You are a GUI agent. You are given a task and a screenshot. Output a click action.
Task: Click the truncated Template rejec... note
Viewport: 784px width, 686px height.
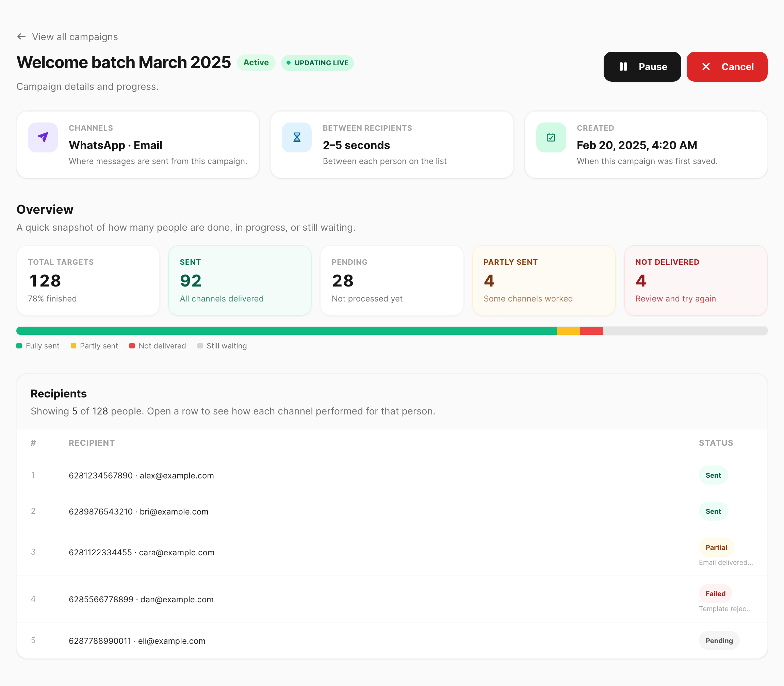click(725, 609)
